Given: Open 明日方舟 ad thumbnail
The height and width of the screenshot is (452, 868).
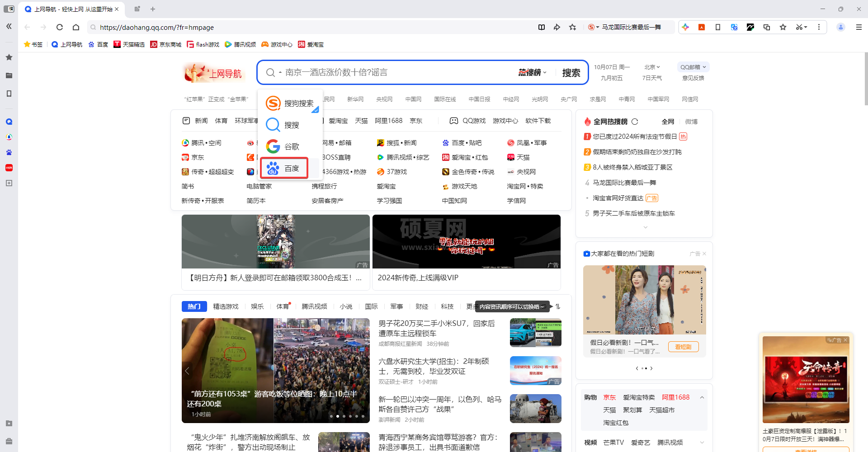Looking at the screenshot, I should 276,241.
